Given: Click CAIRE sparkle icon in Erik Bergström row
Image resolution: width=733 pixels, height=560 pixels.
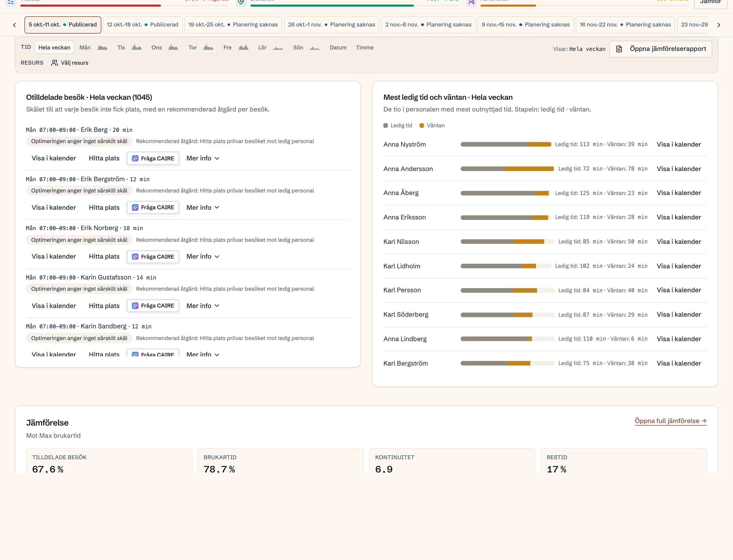Looking at the screenshot, I should coord(135,207).
